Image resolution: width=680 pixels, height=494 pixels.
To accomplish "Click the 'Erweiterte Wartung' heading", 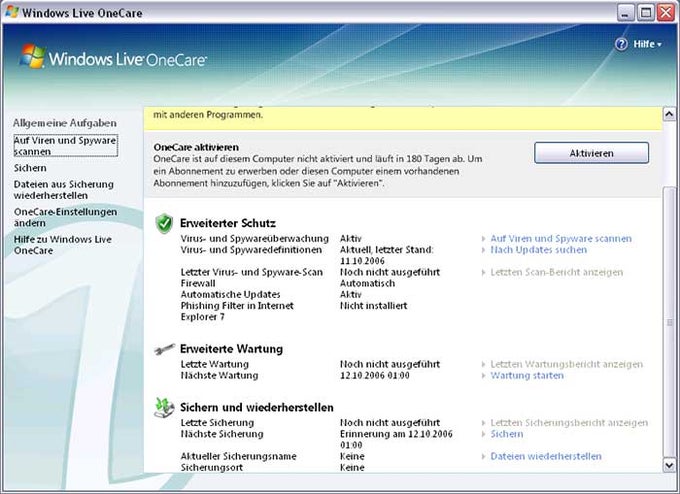I will coord(231,349).
